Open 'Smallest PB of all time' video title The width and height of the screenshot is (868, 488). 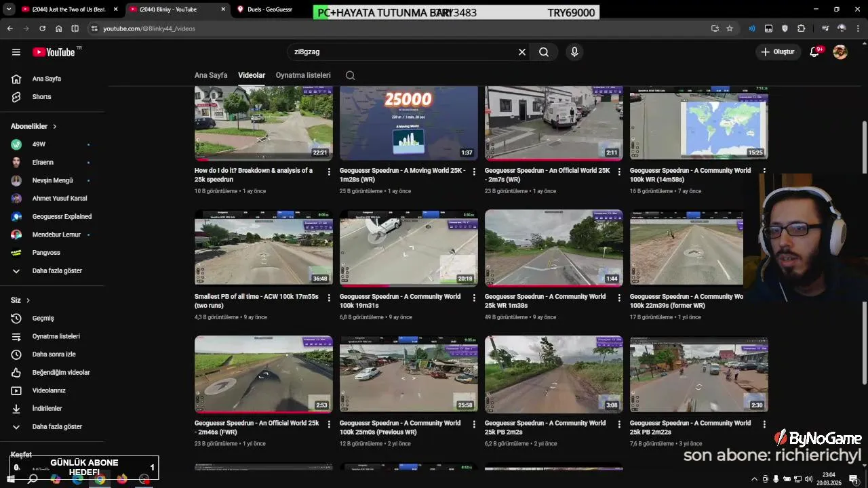click(256, 301)
